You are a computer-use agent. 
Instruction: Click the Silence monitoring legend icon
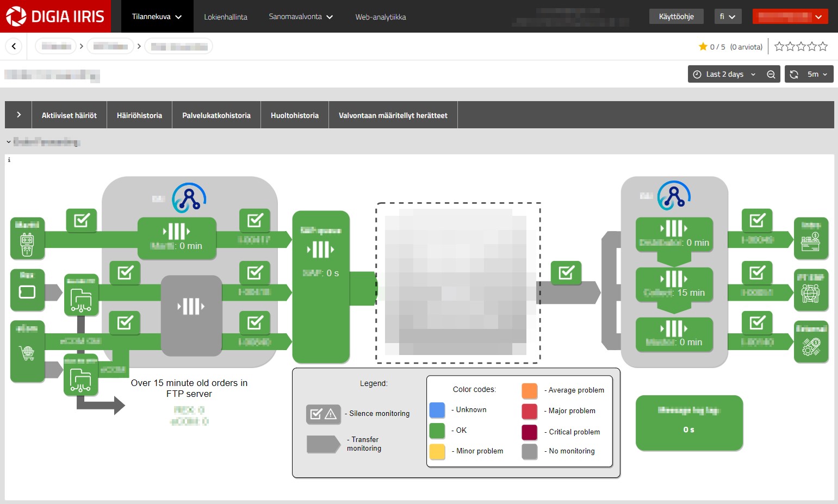coord(323,414)
